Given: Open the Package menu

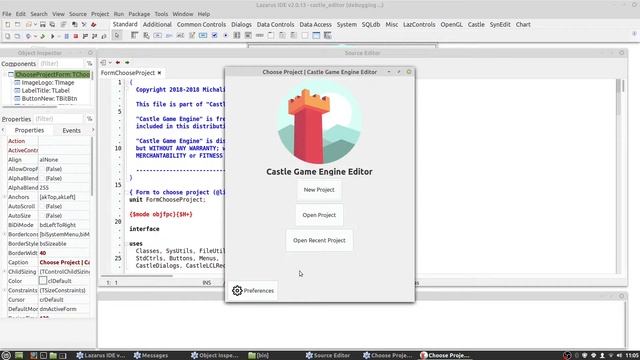Looking at the screenshot, I should [139, 14].
